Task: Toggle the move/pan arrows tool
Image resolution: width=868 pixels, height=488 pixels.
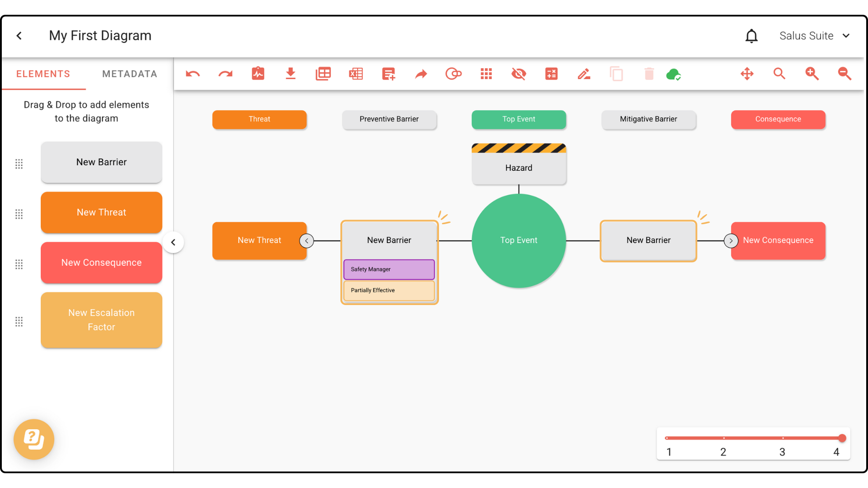Action: (747, 74)
